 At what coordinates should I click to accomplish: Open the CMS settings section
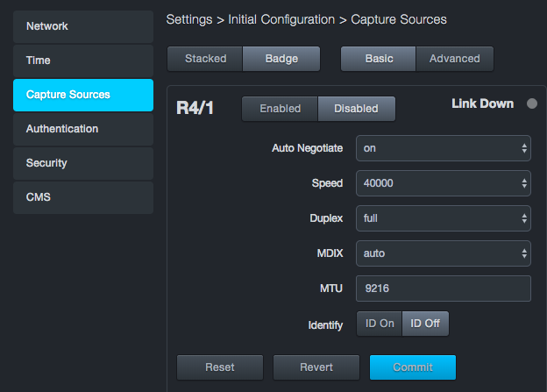(x=83, y=197)
